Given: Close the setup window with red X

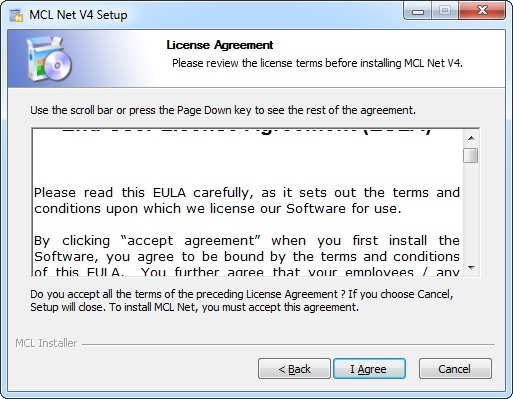Looking at the screenshot, I should [482, 11].
